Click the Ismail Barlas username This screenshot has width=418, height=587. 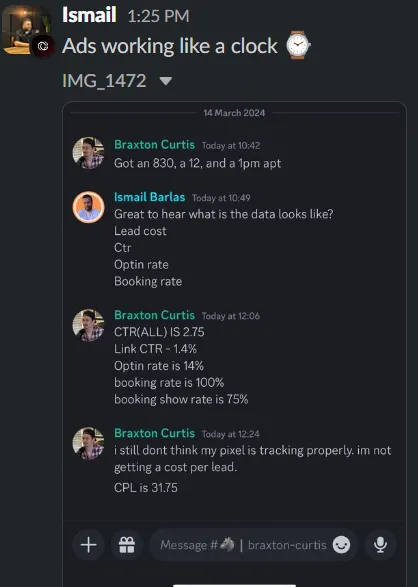[x=149, y=197]
